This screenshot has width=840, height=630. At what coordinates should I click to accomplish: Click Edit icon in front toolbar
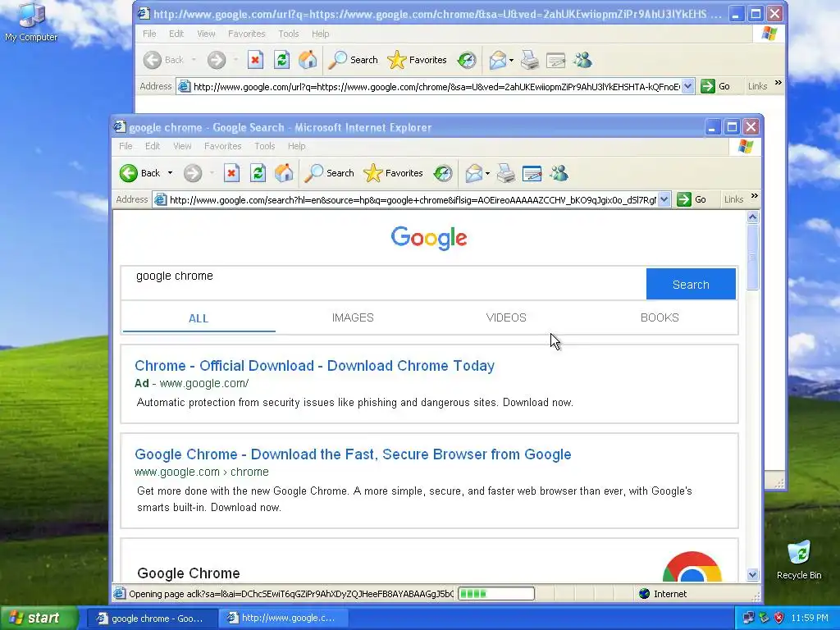tap(532, 173)
